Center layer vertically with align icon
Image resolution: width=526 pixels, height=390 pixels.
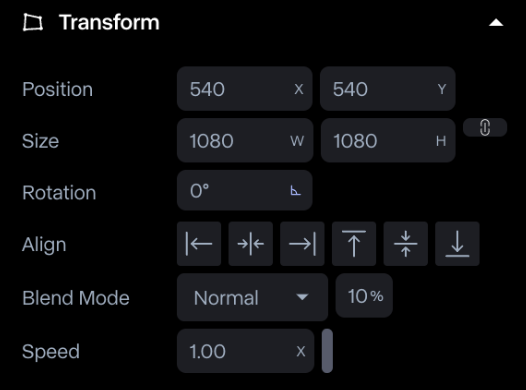[406, 244]
